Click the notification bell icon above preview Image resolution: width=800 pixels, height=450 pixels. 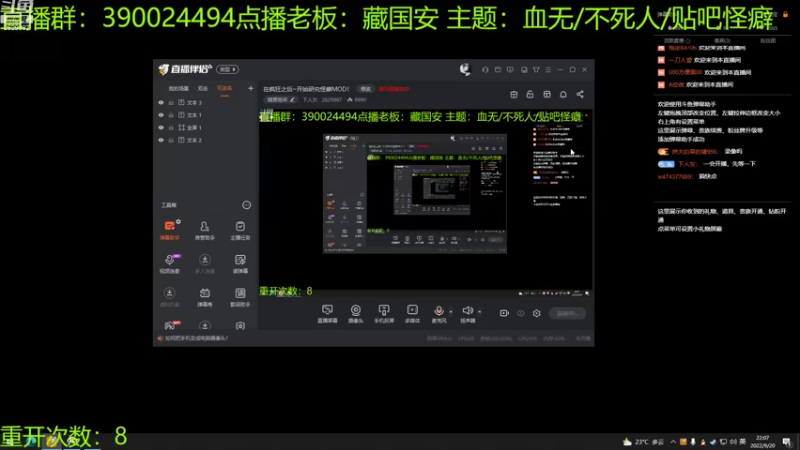(x=563, y=94)
